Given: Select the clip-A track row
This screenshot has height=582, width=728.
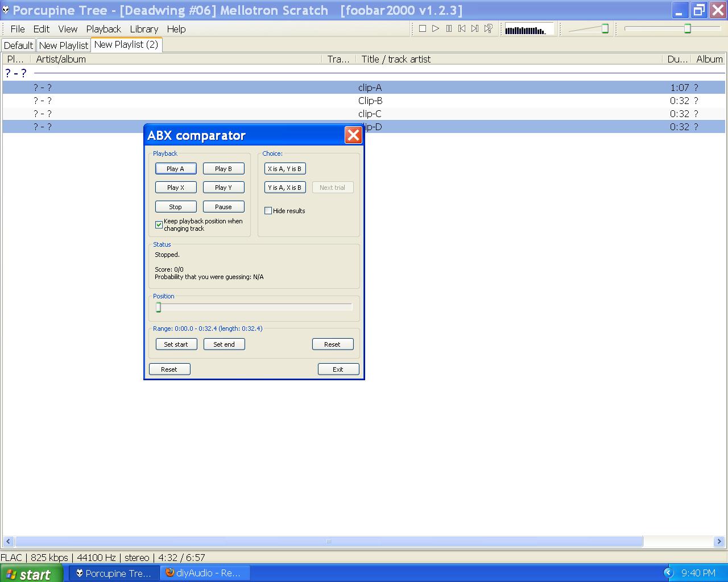Looking at the screenshot, I should (364, 88).
